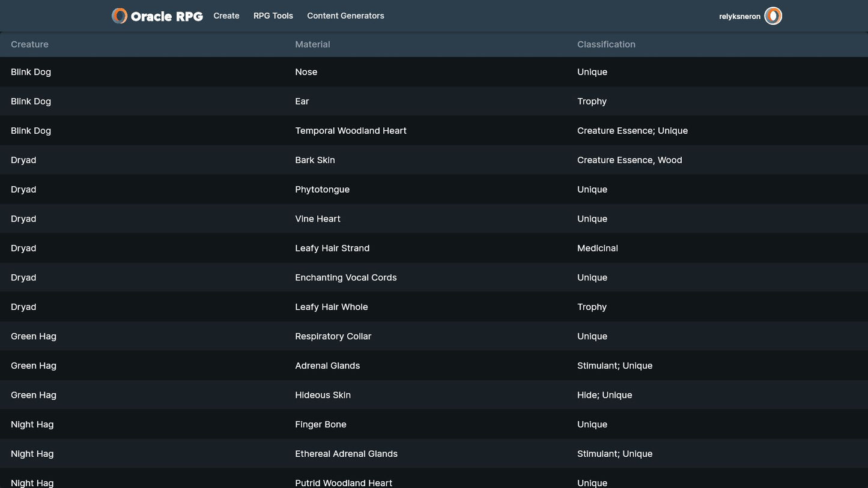Open the Content Generators menu

345,16
